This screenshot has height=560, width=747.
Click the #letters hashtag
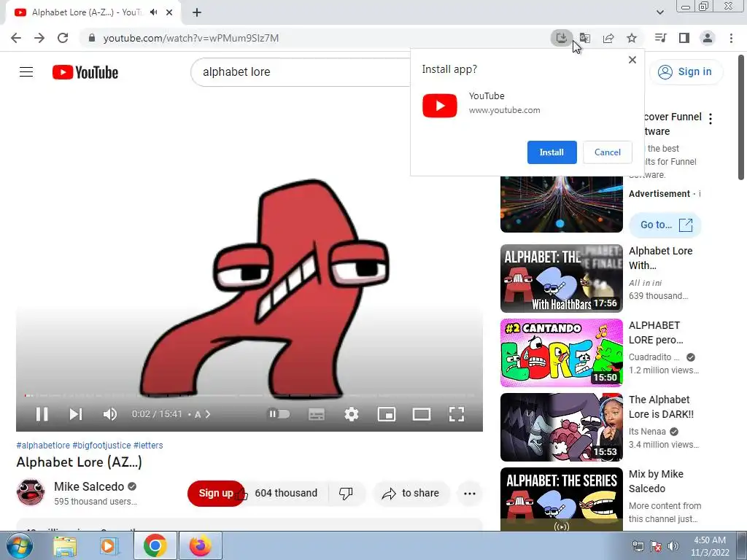tap(148, 446)
